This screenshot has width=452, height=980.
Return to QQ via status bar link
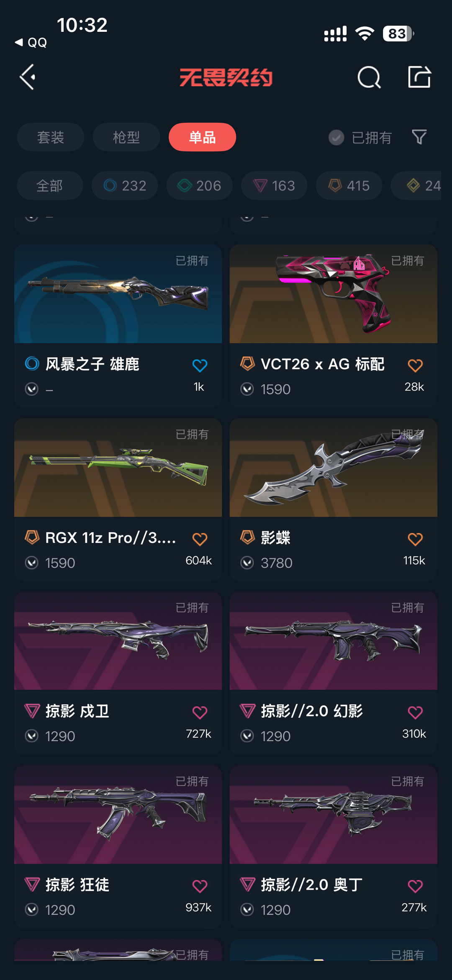pos(31,42)
